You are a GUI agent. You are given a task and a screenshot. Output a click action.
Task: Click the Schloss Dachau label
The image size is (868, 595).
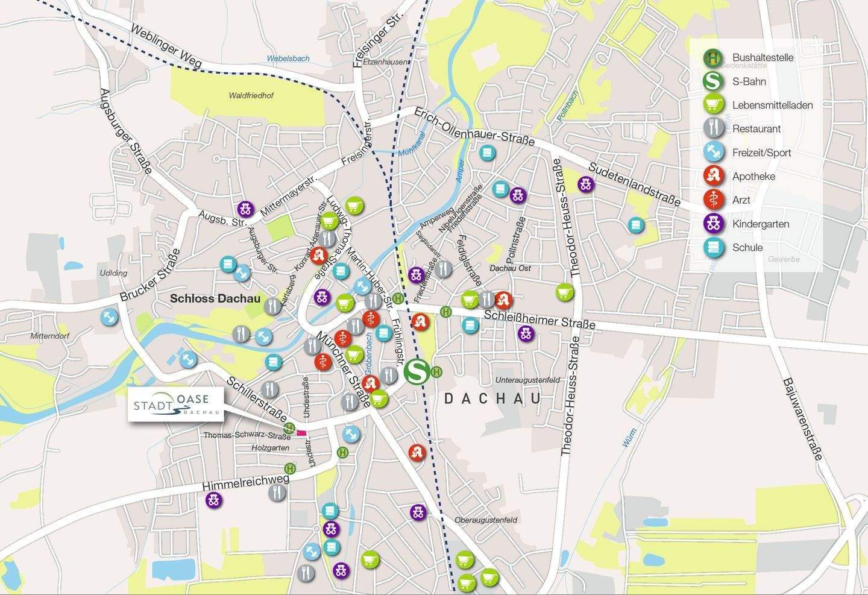[x=215, y=298]
